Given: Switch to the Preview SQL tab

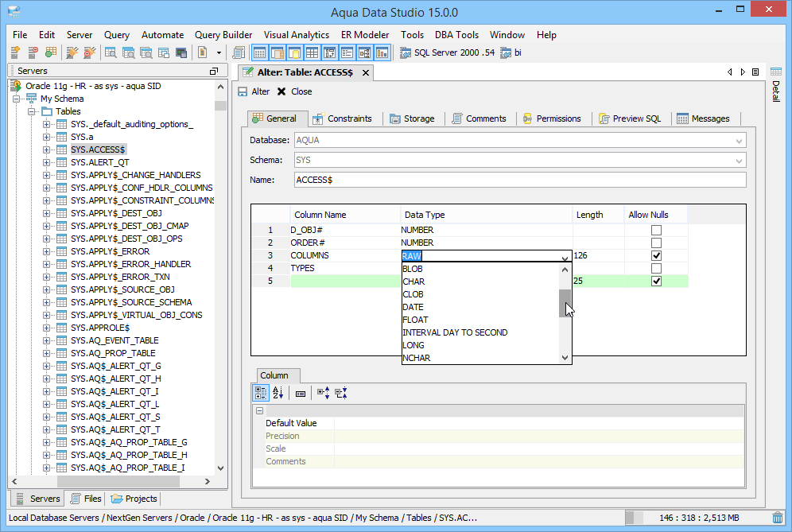Looking at the screenshot, I should pyautogui.click(x=630, y=118).
